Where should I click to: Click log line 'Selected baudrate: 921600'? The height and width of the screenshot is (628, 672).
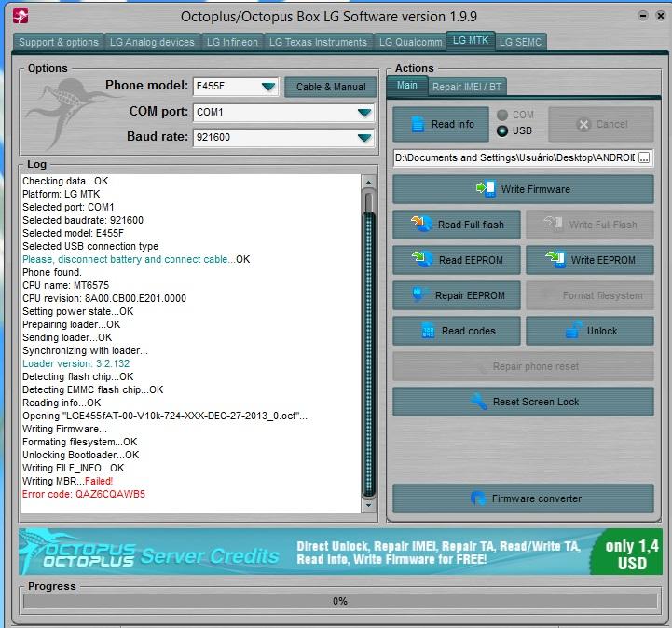pyautogui.click(x=83, y=220)
